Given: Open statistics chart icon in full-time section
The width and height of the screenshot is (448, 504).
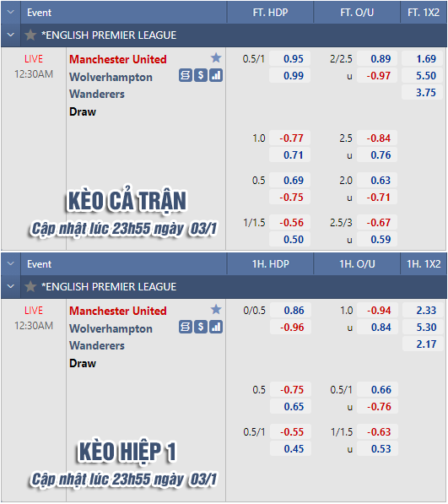Looking at the screenshot, I should tap(216, 75).
